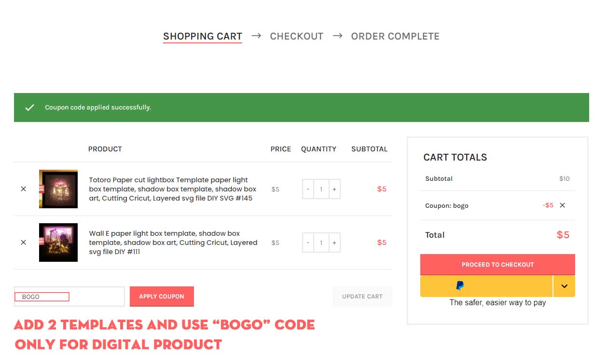This screenshot has height=364, width=607.
Task: Focus the coupon code input field
Action: coord(69,297)
